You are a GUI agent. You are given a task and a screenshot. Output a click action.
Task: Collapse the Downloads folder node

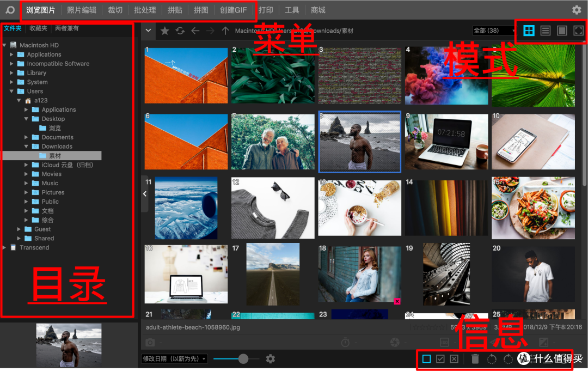click(26, 147)
